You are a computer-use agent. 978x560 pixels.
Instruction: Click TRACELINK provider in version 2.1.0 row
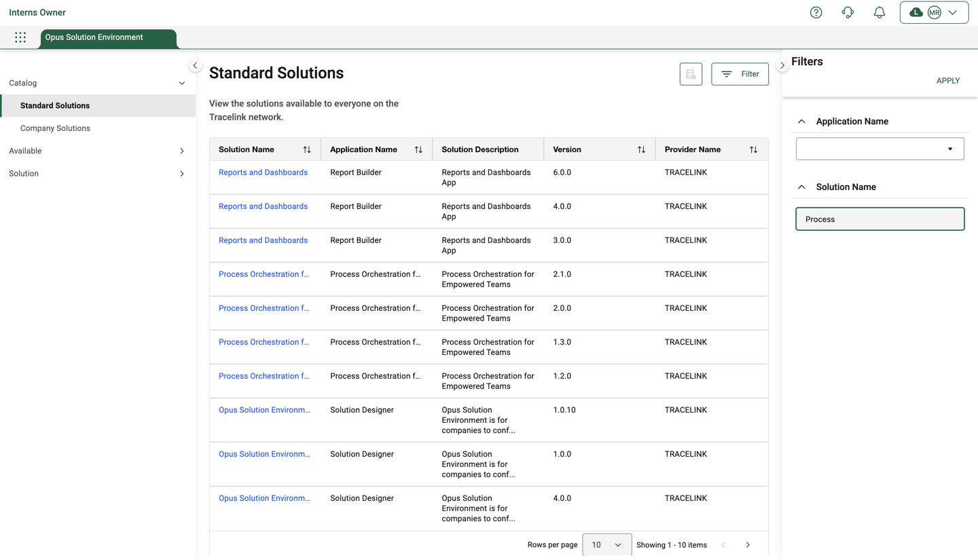[x=685, y=274]
